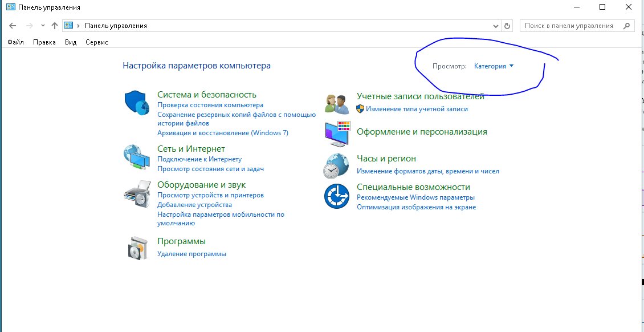The height and width of the screenshot is (332, 644).
Task: Click Оптимизация изображения на экране link
Action: coord(417,207)
